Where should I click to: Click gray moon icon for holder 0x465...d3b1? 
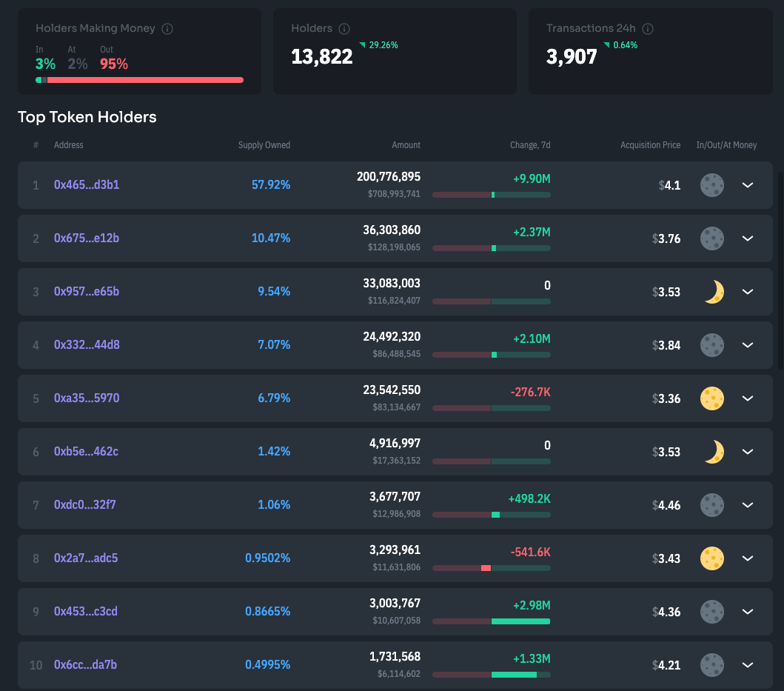(x=712, y=185)
